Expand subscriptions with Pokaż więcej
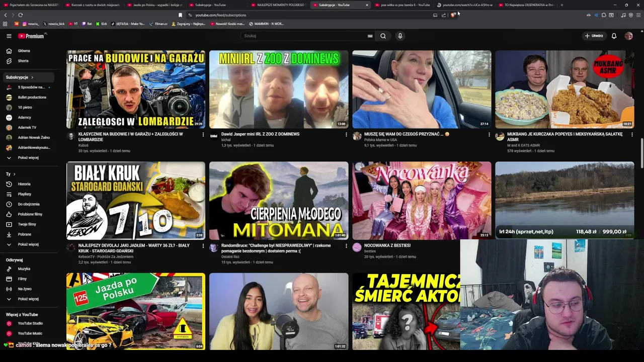 pyautogui.click(x=28, y=158)
